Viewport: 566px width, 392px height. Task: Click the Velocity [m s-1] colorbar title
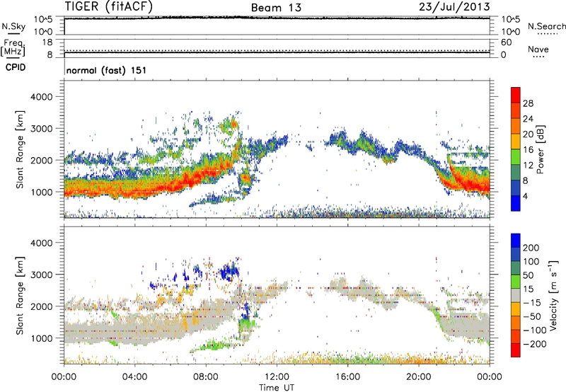(x=553, y=295)
